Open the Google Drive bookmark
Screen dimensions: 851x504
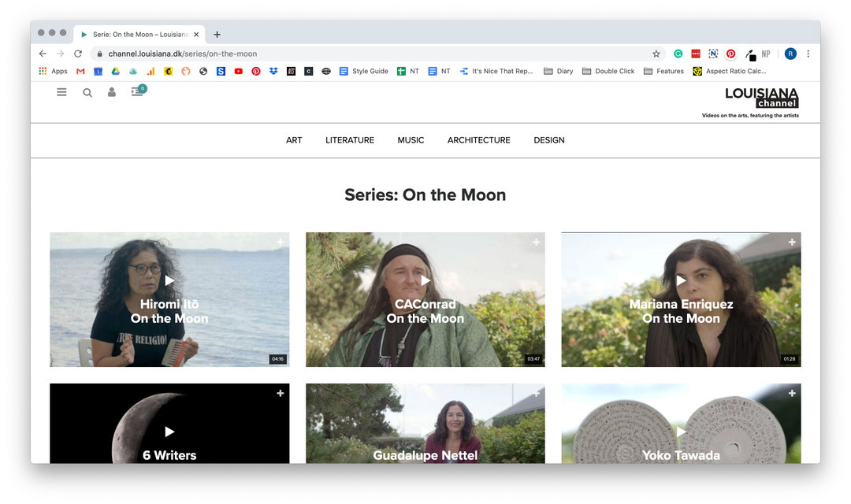point(116,71)
